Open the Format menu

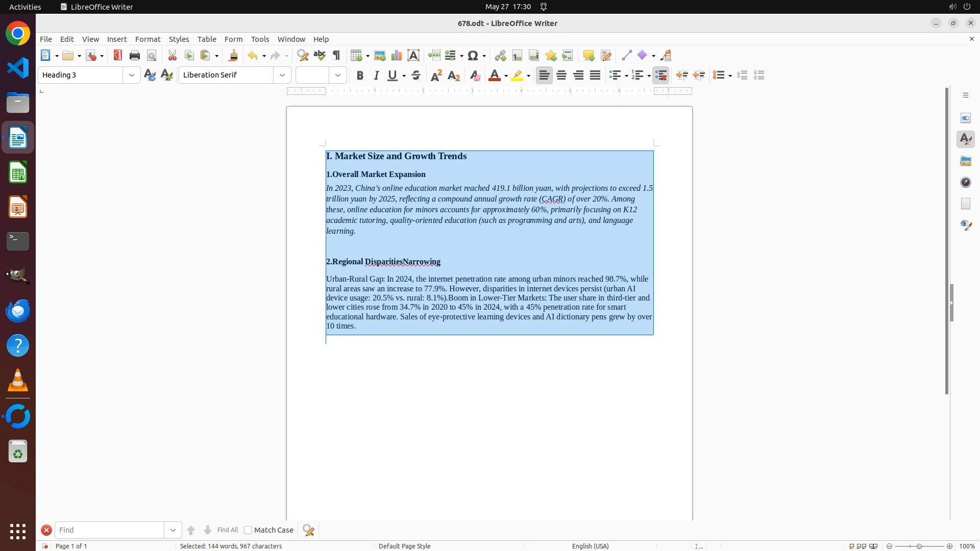click(x=148, y=39)
